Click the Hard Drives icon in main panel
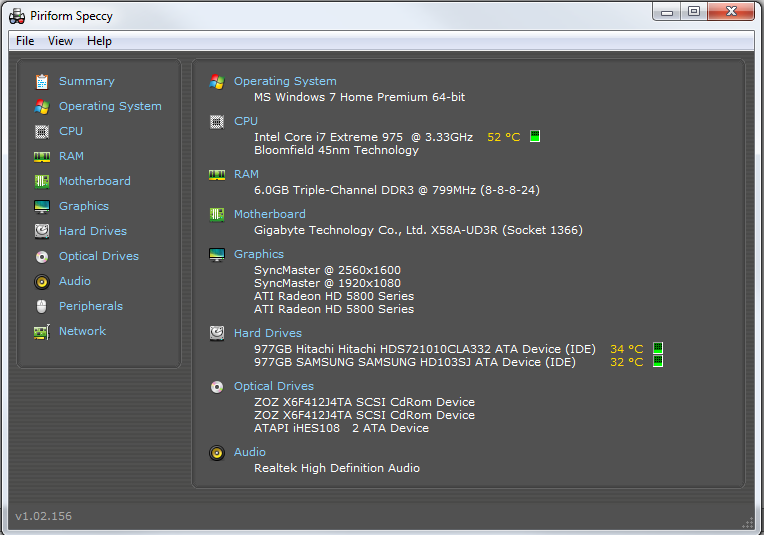The width and height of the screenshot is (765, 535). 217,333
